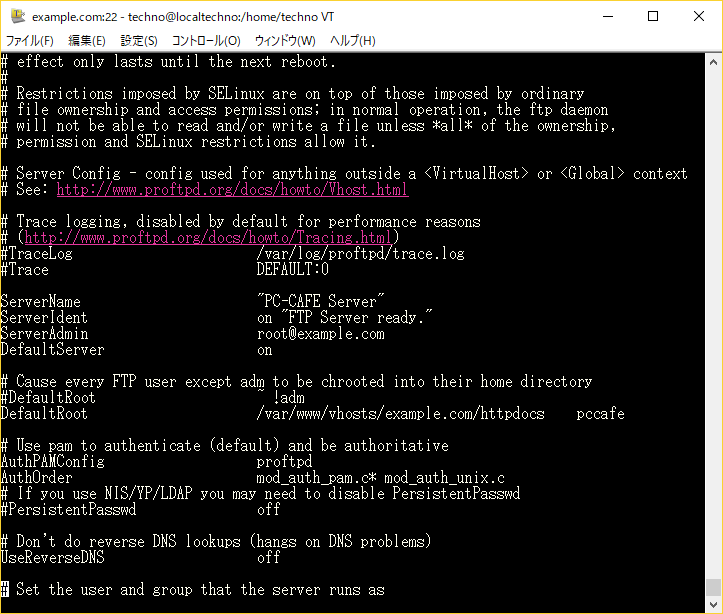723x614 pixels.
Task: Click the #DefaultRoot commented directive
Action: pyautogui.click(x=48, y=397)
